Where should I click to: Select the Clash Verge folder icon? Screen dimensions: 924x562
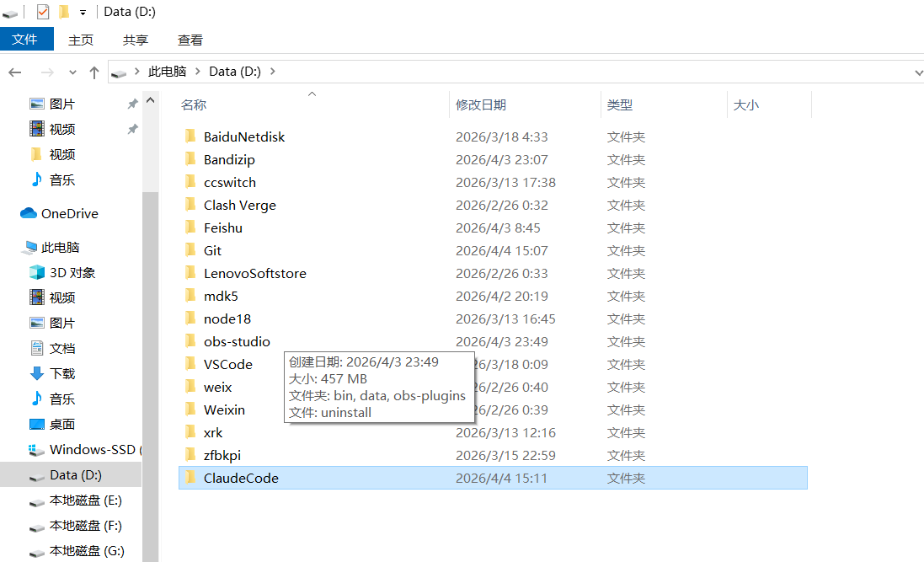190,205
